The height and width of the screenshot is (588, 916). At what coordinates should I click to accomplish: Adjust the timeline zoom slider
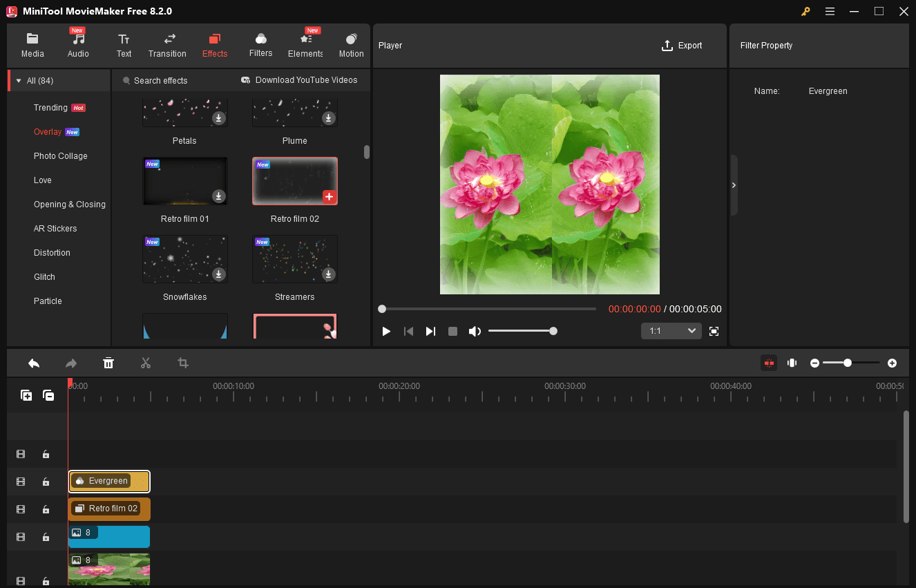[x=851, y=363]
